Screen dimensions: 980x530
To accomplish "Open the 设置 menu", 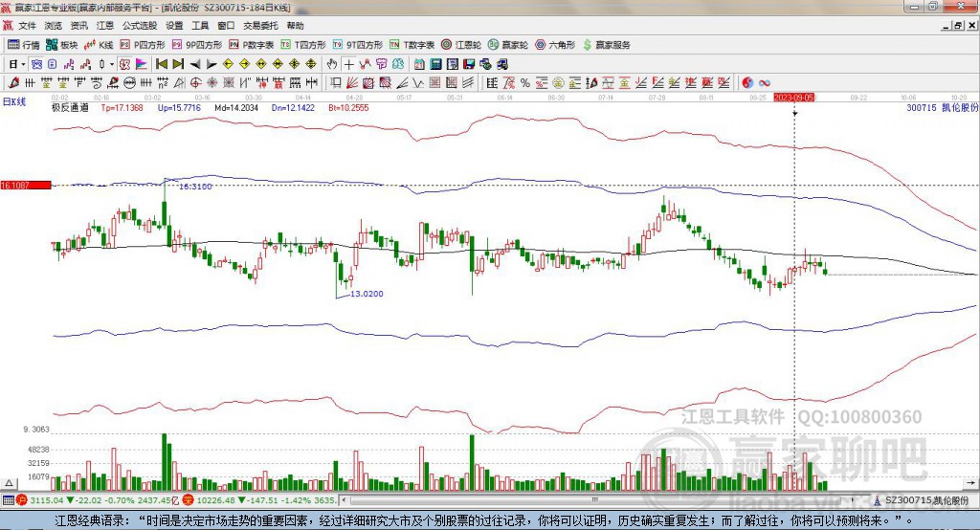I will (174, 26).
